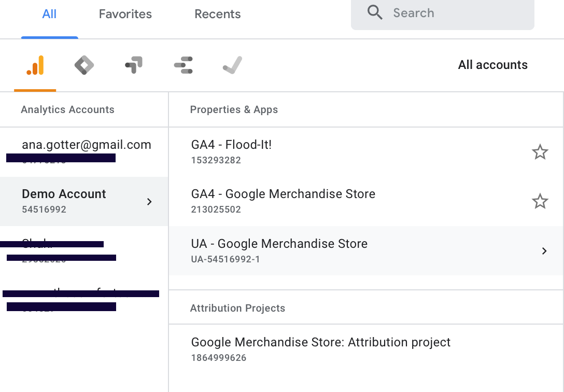Open the All tab
This screenshot has height=392, width=564.
click(49, 14)
